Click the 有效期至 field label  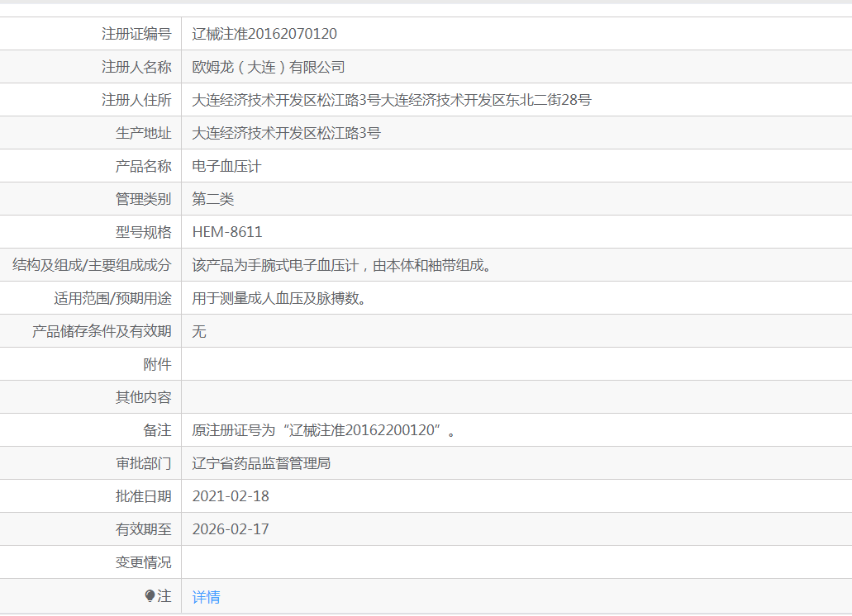coord(144,529)
